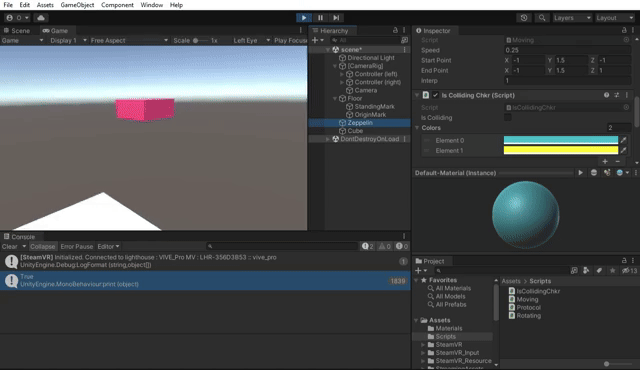Click the plus icon to add a Colors element
This screenshot has width=640, height=370.
(605, 161)
